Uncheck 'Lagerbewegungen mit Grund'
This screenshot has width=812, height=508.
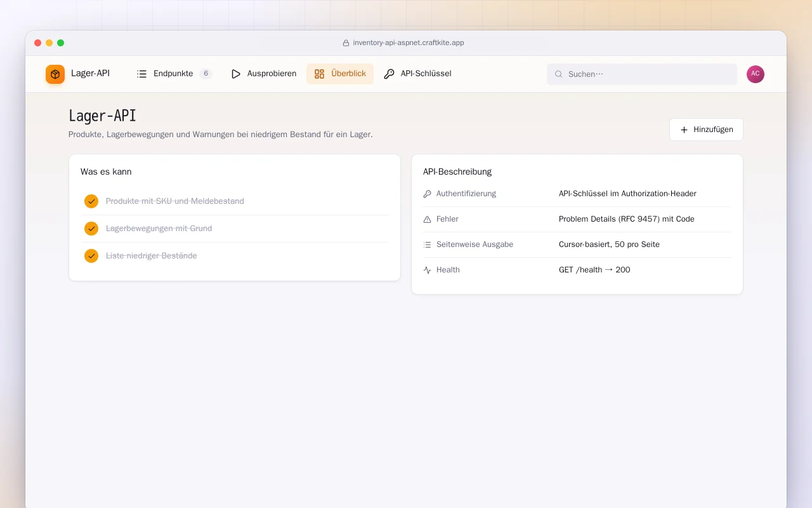(91, 229)
